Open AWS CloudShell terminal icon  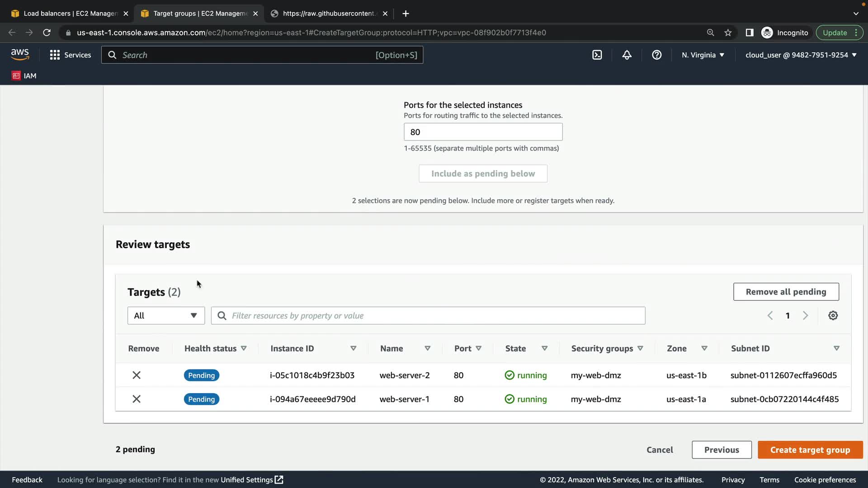coord(597,55)
